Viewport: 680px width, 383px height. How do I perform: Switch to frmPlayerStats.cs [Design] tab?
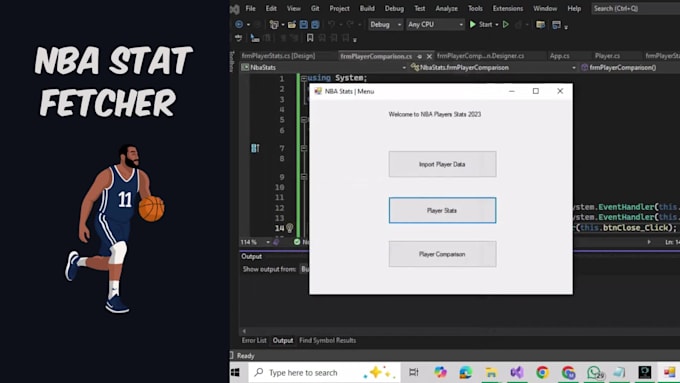pyautogui.click(x=278, y=56)
